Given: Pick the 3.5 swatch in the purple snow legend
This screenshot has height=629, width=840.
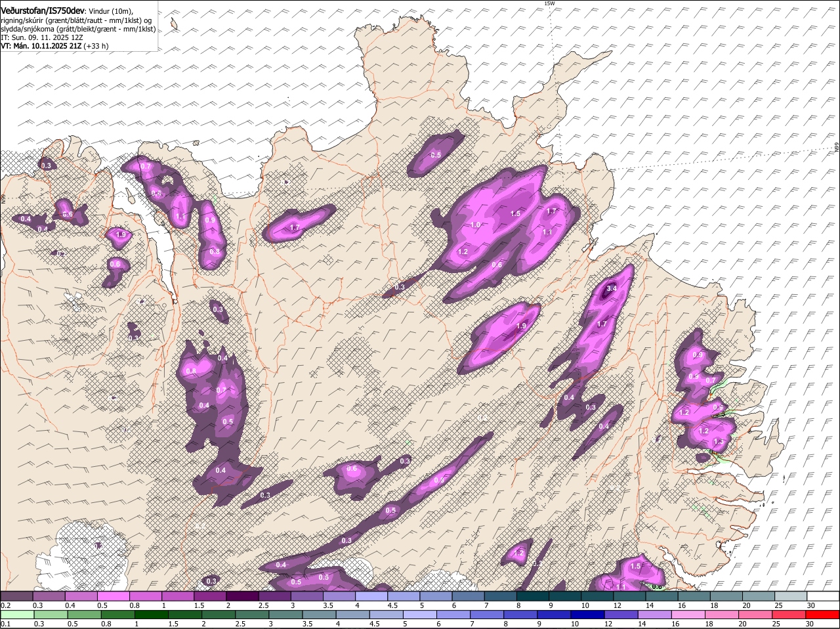Looking at the screenshot, I should 339,596.
